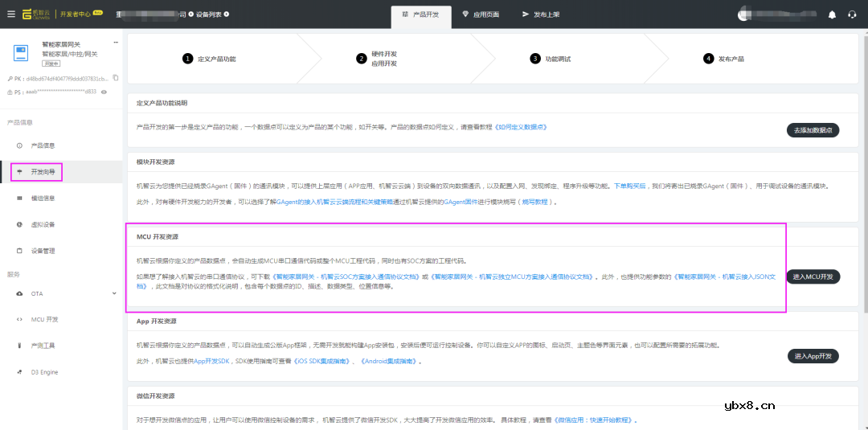868x430 pixels.
Task: Open the 独立MCU方案接入通信协议文档 link
Action: tap(514, 276)
